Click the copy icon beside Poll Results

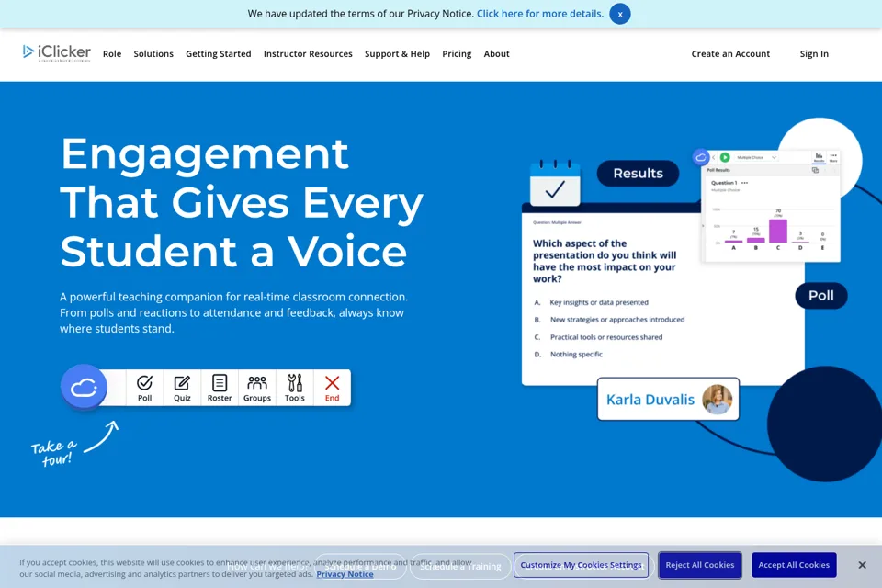pyautogui.click(x=815, y=170)
